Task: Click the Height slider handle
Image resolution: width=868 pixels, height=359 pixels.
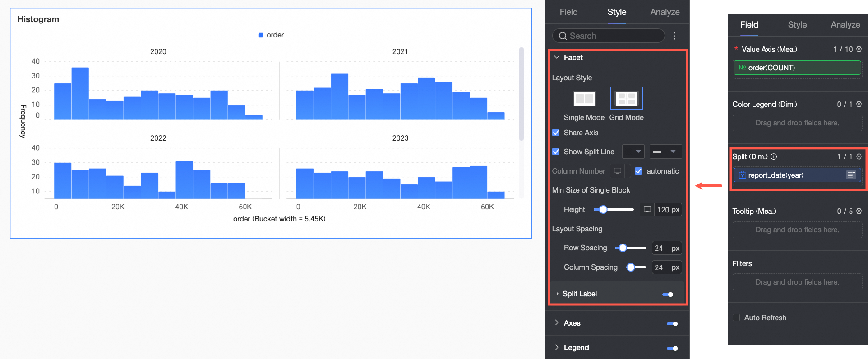Action: (x=603, y=209)
